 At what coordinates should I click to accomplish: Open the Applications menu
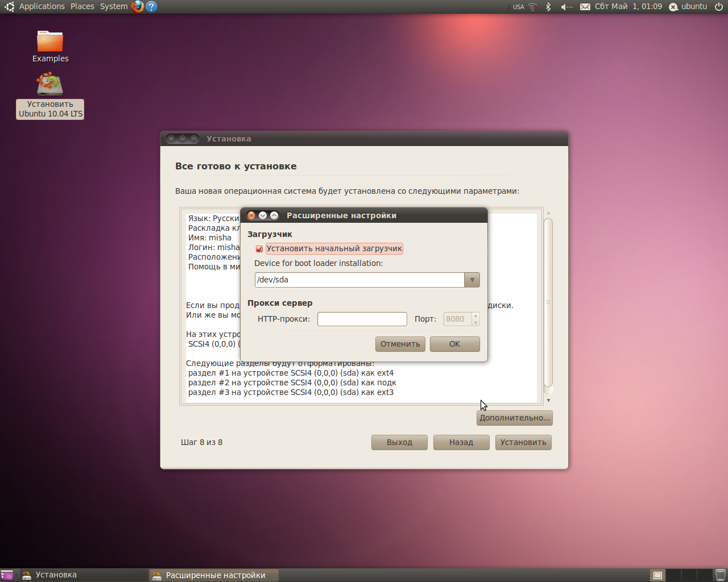[x=42, y=6]
